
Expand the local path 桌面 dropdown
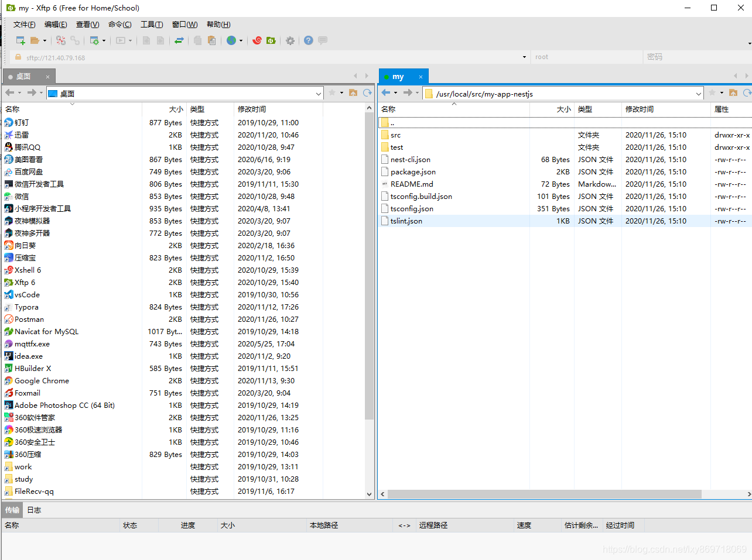click(319, 94)
